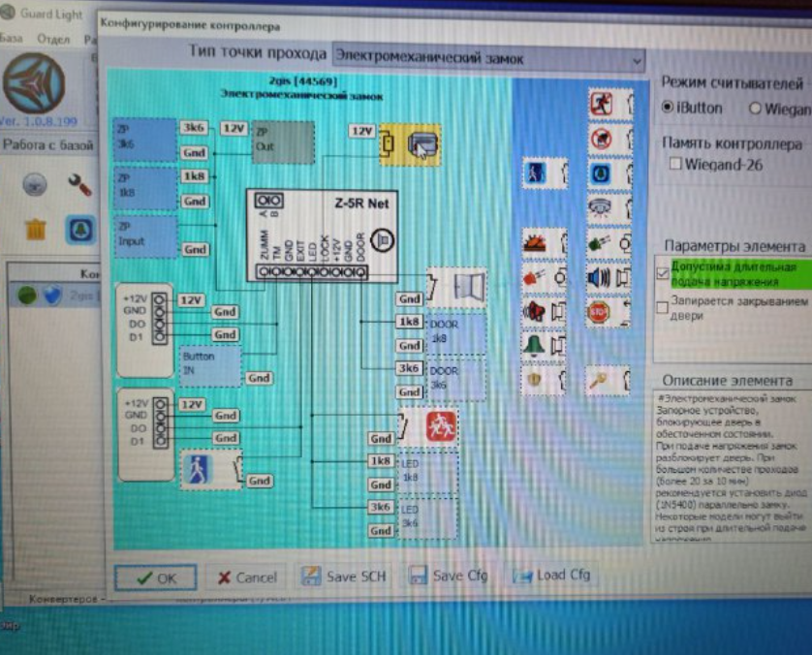Select the smoke detector palette element
This screenshot has width=812, height=655.
point(610,208)
